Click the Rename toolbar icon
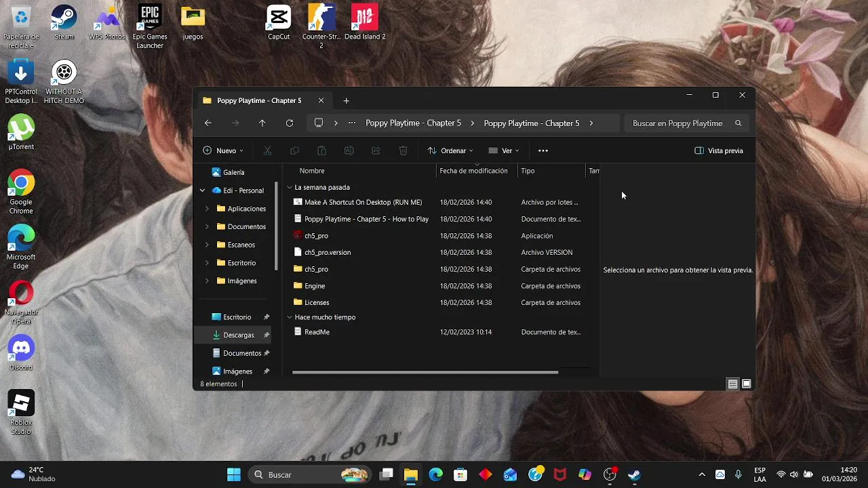868x488 pixels. click(x=349, y=150)
